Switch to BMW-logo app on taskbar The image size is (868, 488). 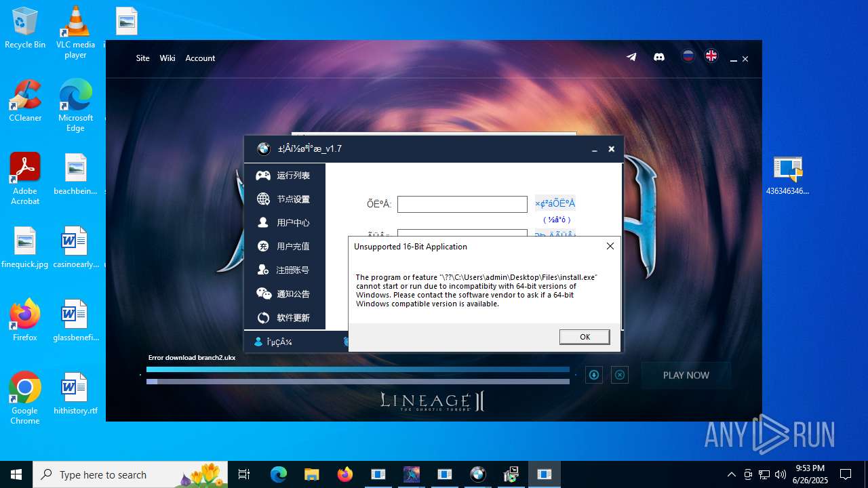(478, 474)
